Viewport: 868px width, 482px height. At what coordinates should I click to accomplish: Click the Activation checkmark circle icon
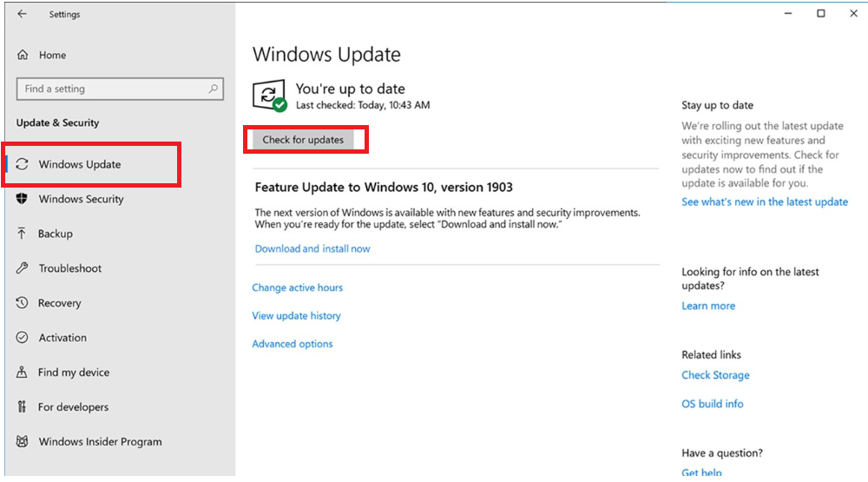click(x=22, y=337)
